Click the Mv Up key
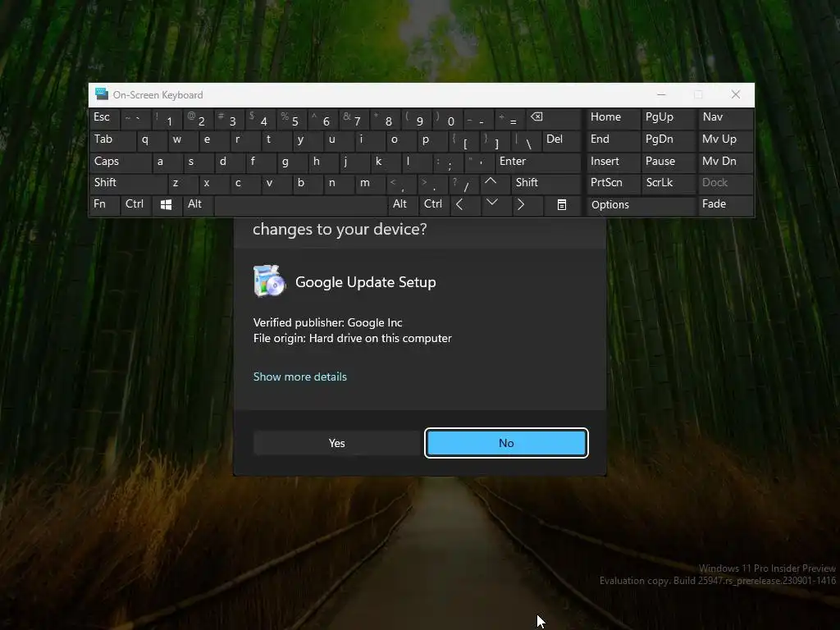 tap(725, 140)
